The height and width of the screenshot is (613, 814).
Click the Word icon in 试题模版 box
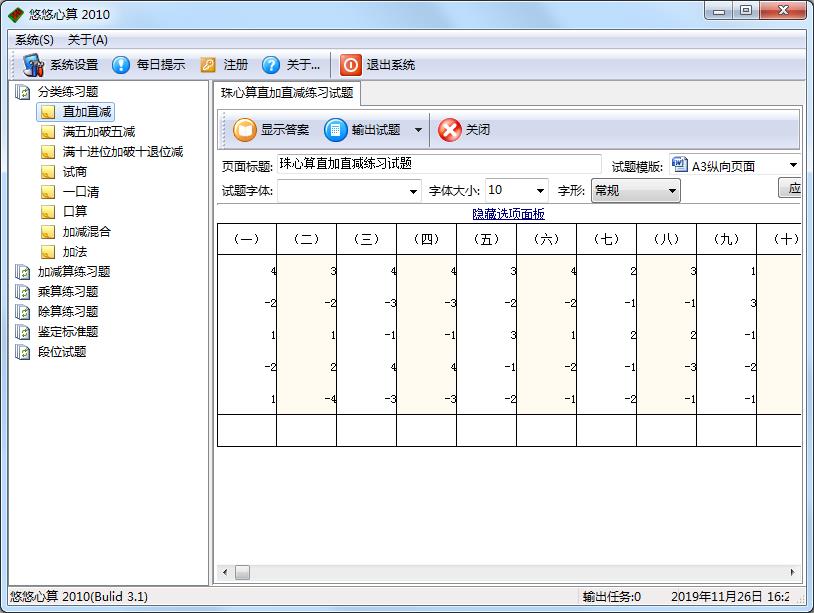click(x=680, y=165)
